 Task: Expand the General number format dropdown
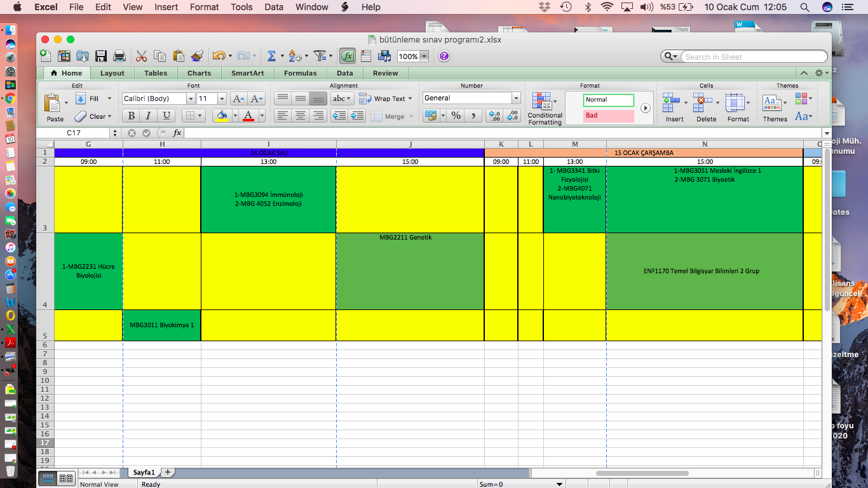click(516, 98)
